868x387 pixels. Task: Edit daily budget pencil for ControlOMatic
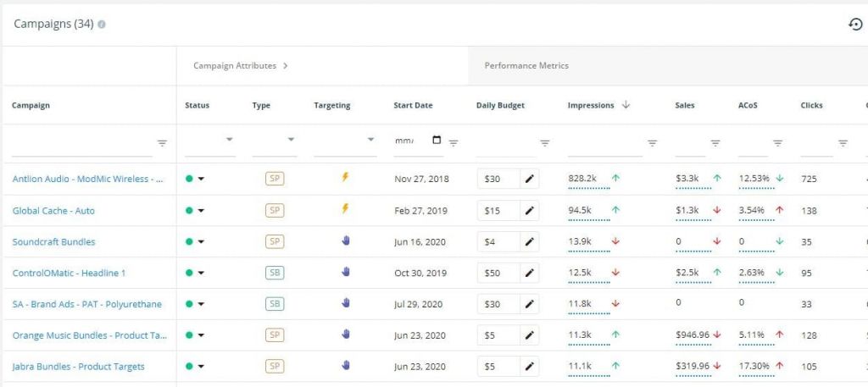(529, 273)
